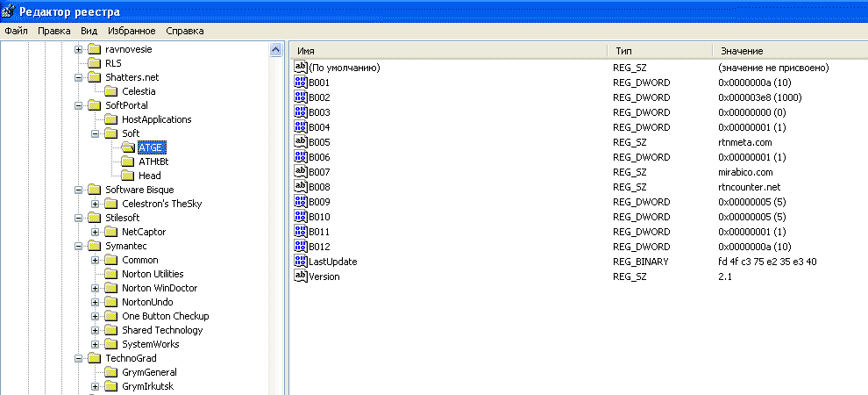Select the Celestia folder icon

coord(111,91)
